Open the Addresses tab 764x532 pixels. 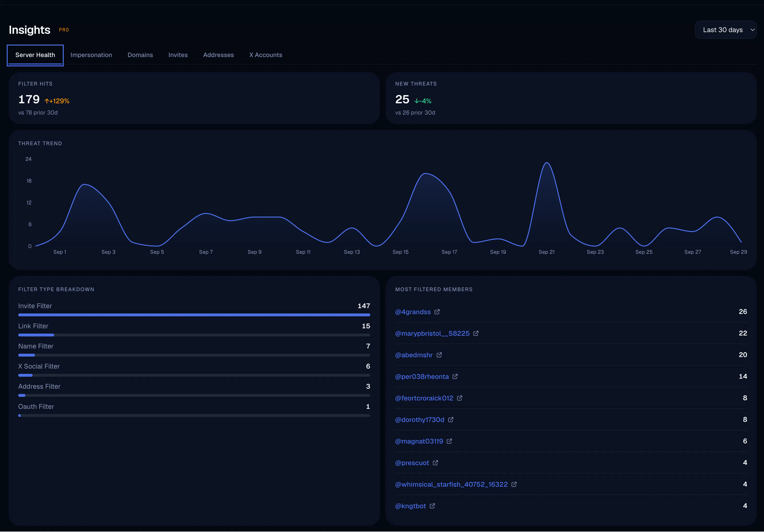tap(218, 55)
